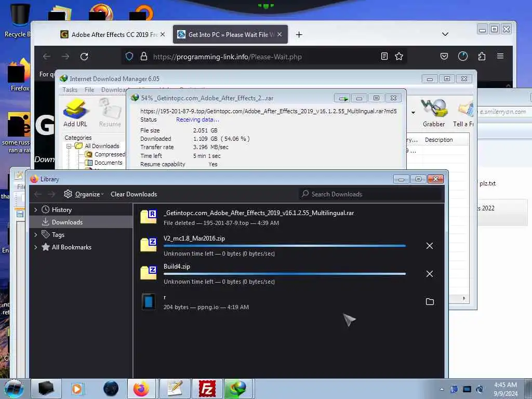Close the Adobe After Effects CC 2019 tab

pos(163,34)
